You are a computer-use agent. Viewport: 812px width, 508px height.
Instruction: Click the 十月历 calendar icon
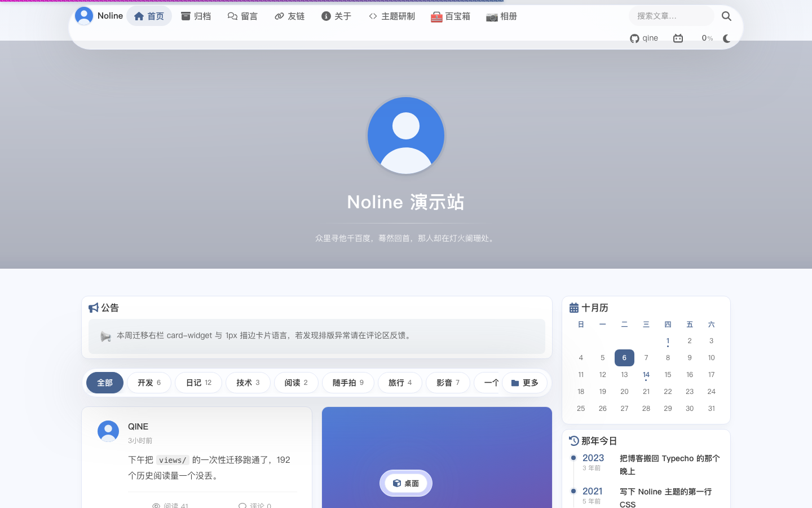(574, 308)
